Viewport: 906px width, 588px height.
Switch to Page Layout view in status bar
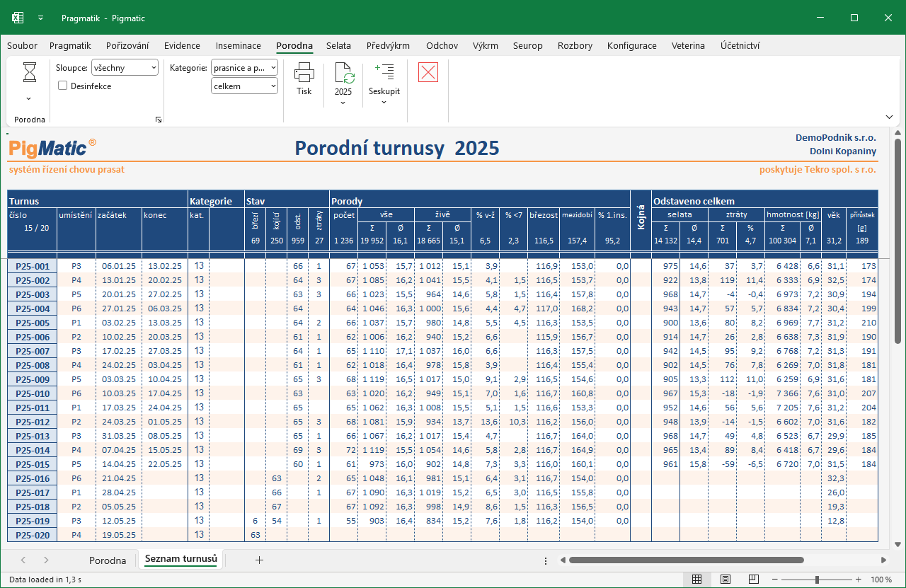click(726, 580)
